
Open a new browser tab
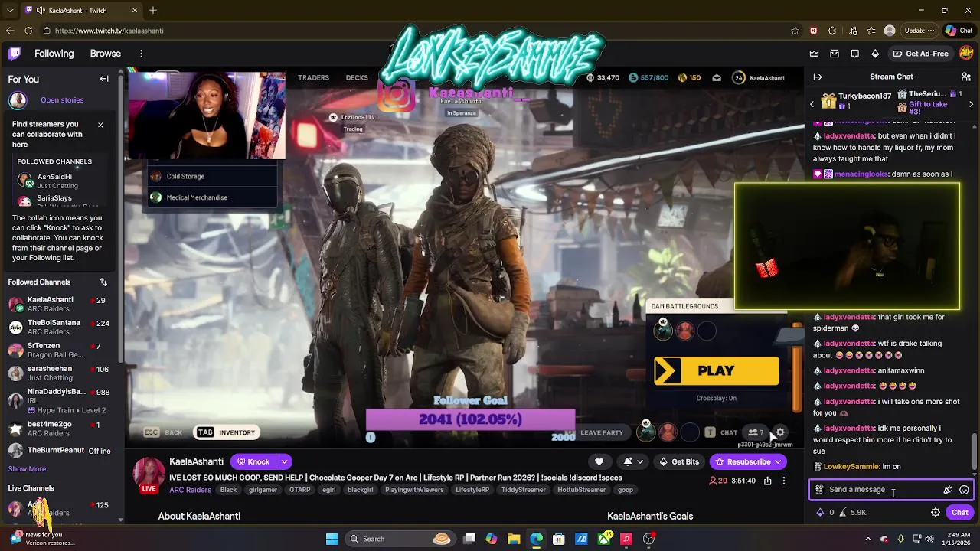click(x=153, y=11)
